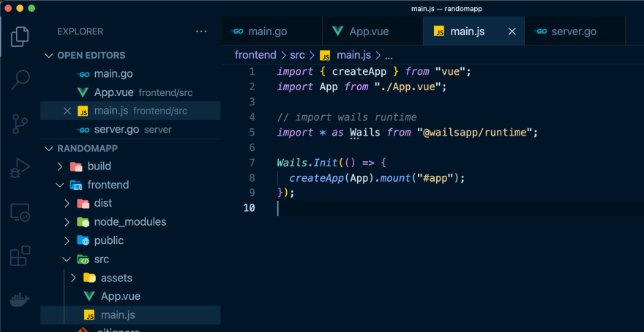Click the import wails runtime comment
This screenshot has width=644, height=332.
(347, 117)
